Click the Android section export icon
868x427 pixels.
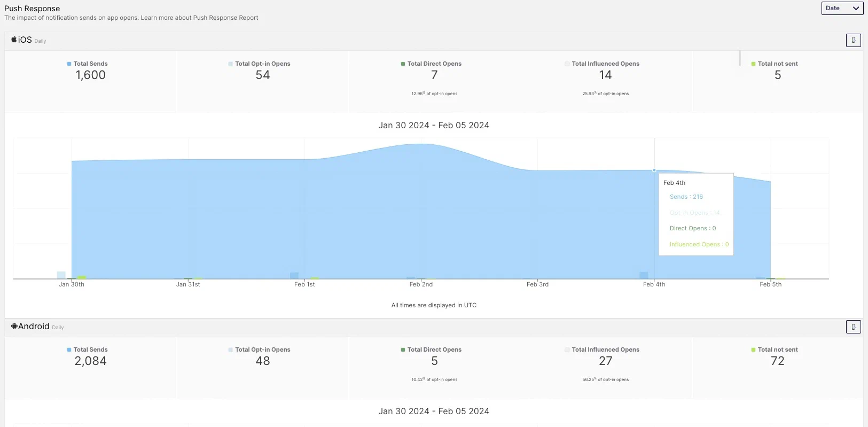[853, 327]
